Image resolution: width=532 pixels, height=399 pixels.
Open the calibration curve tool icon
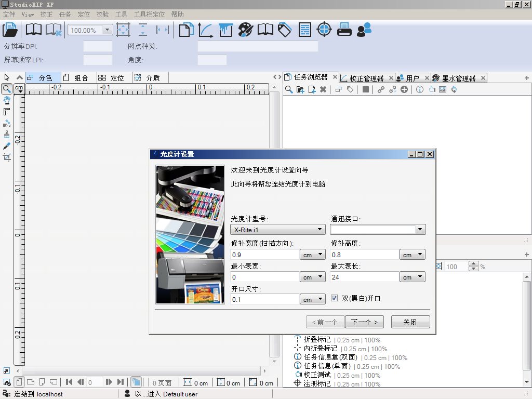[206, 30]
